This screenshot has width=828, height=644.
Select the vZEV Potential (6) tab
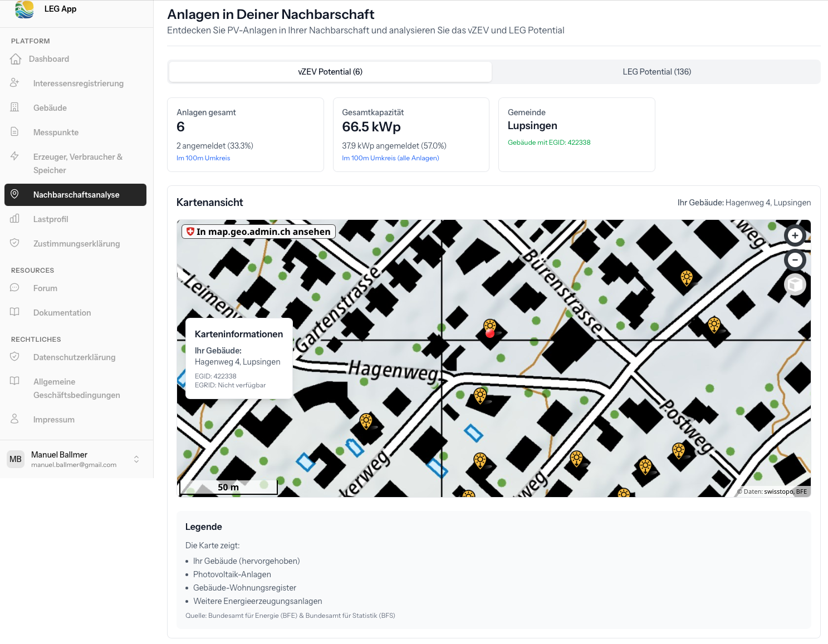coord(330,72)
